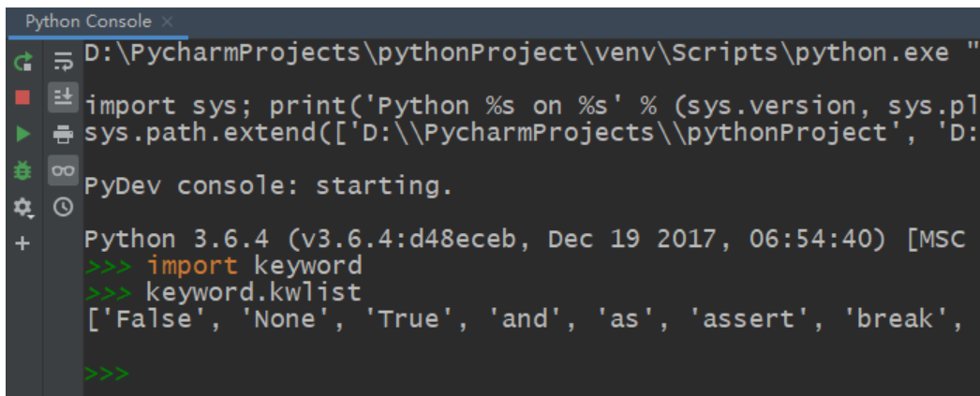The image size is (980, 396).
Task: Click the Print icon
Action: point(63,134)
